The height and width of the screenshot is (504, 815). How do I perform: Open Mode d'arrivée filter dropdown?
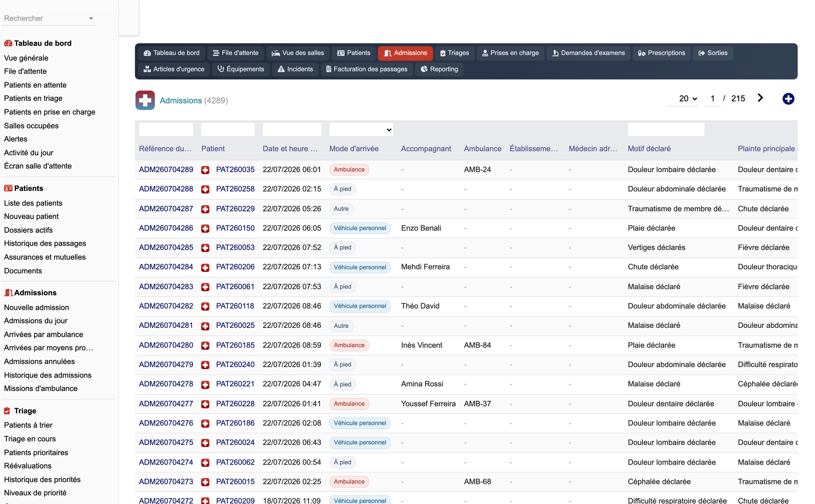[361, 130]
